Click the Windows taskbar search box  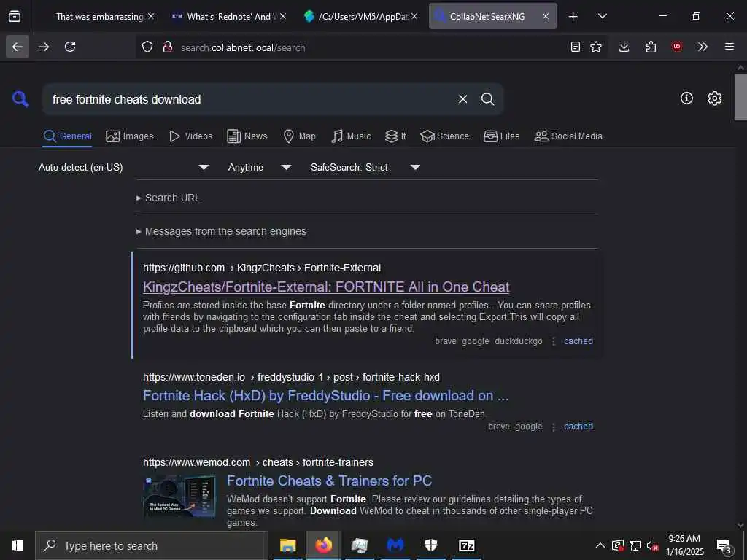(x=152, y=545)
